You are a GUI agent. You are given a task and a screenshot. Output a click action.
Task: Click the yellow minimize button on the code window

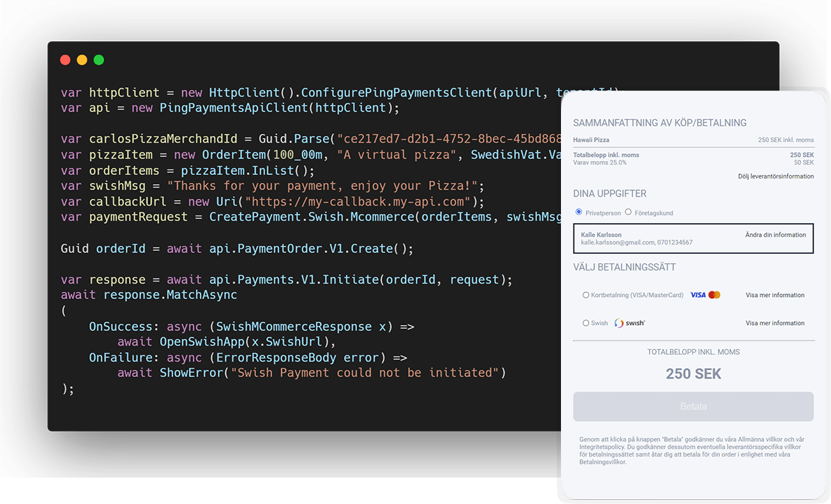82,60
